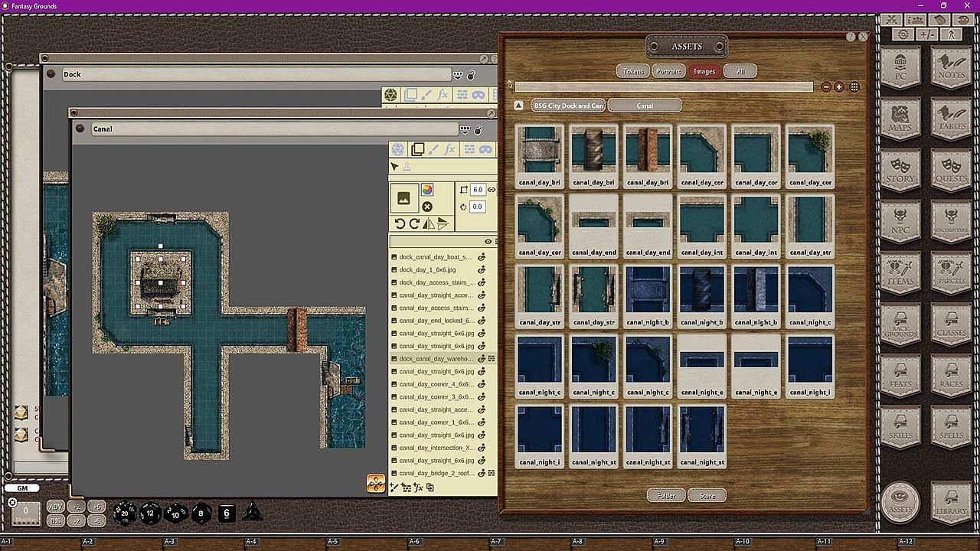Open the Feats sidebar panel

(900, 374)
